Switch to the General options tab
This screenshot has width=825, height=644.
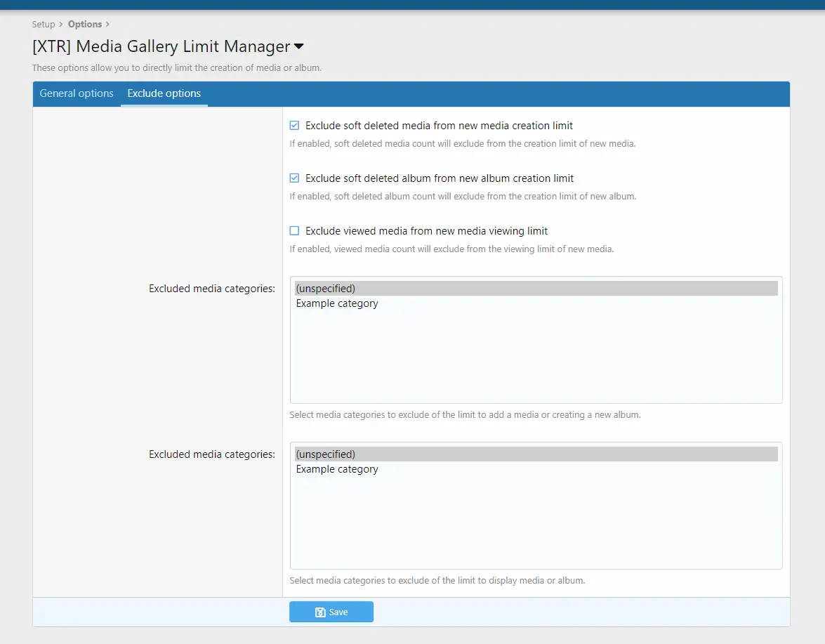(x=77, y=93)
